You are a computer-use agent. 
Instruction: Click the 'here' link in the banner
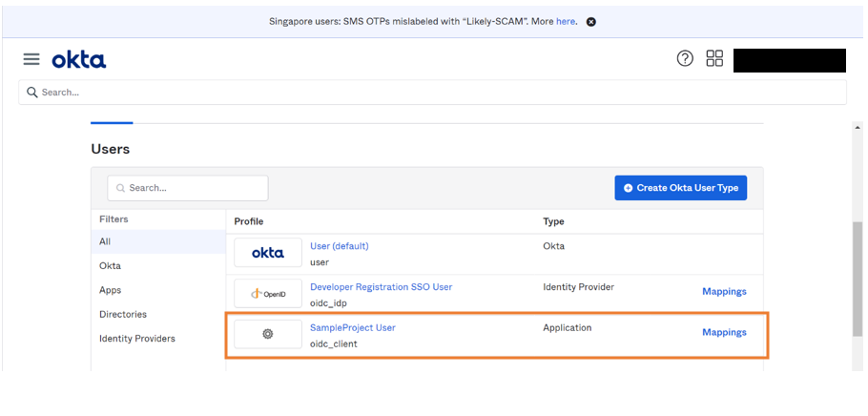566,21
